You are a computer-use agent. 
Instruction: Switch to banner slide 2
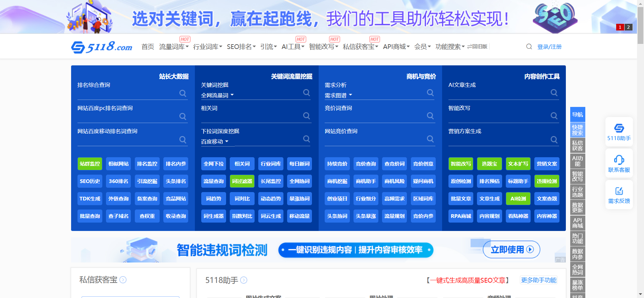(x=629, y=27)
